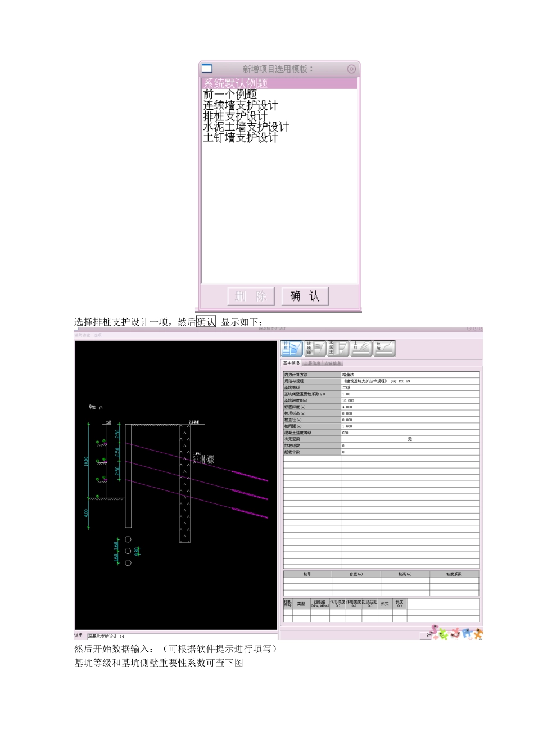
Task: Open the 基本信息 tab
Action: coord(291,363)
